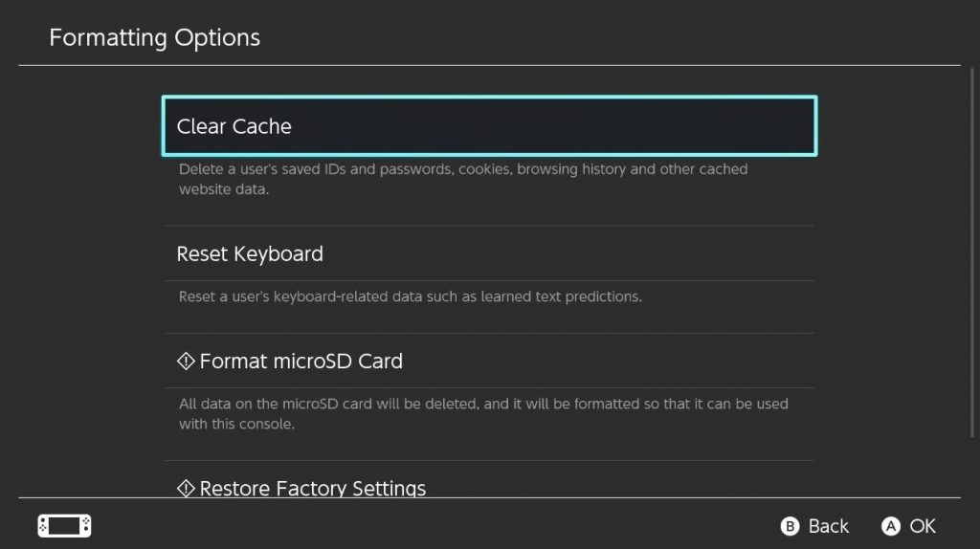
Task: Click the B button icon
Action: (x=790, y=526)
